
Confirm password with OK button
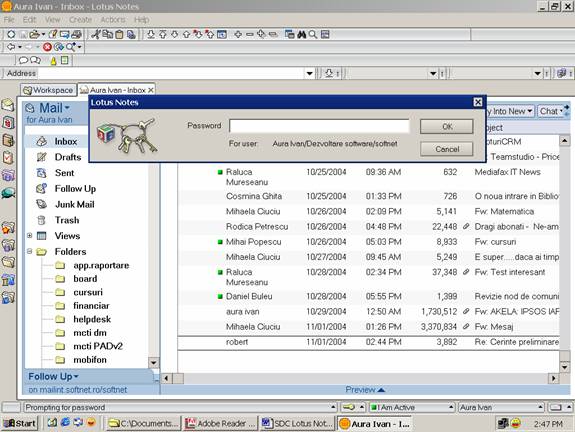(447, 127)
